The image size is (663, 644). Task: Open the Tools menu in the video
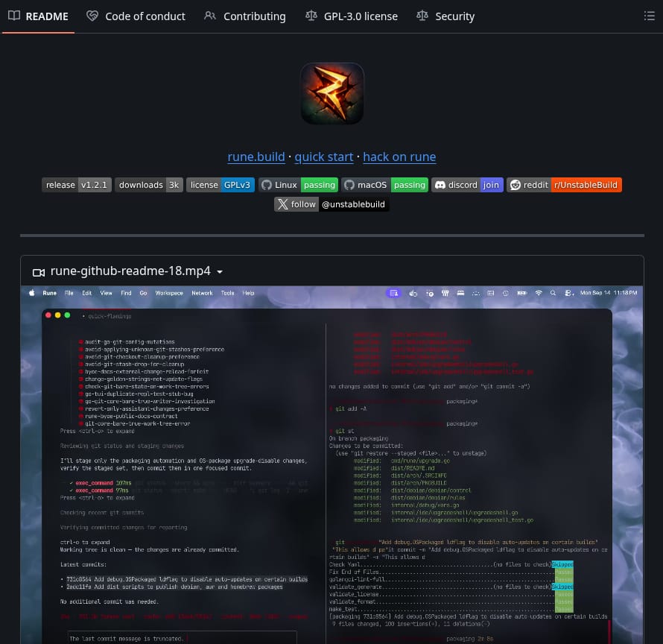click(x=227, y=293)
